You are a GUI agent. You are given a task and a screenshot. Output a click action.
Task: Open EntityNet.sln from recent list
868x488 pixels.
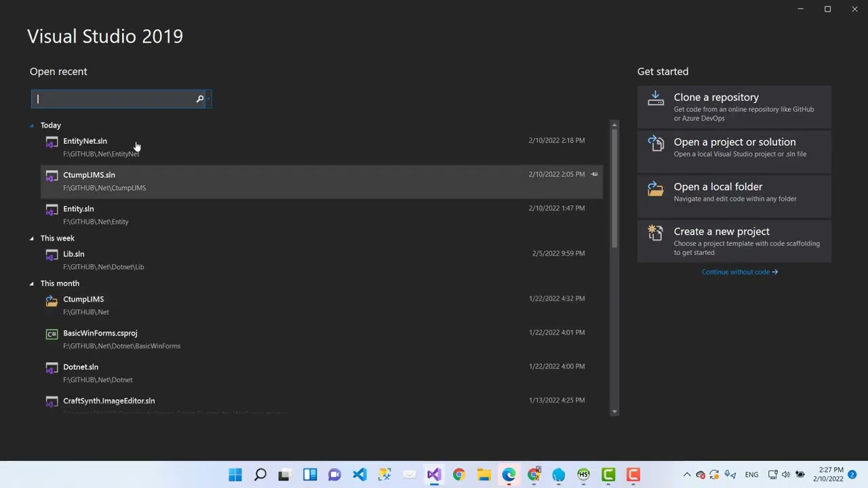321,147
